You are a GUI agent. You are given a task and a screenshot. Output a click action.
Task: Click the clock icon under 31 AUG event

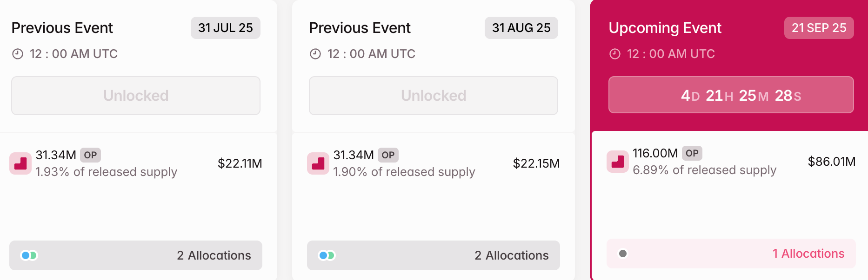(x=315, y=54)
